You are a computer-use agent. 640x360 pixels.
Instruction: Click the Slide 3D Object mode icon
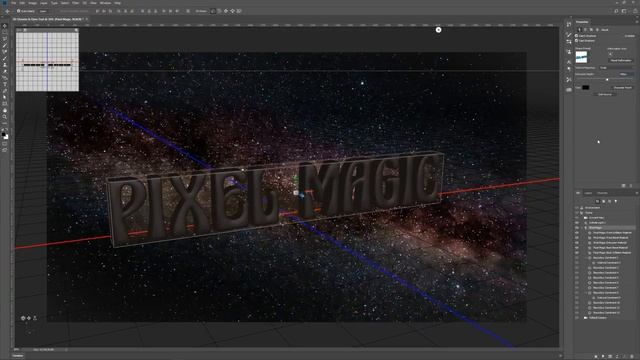[x=232, y=11]
